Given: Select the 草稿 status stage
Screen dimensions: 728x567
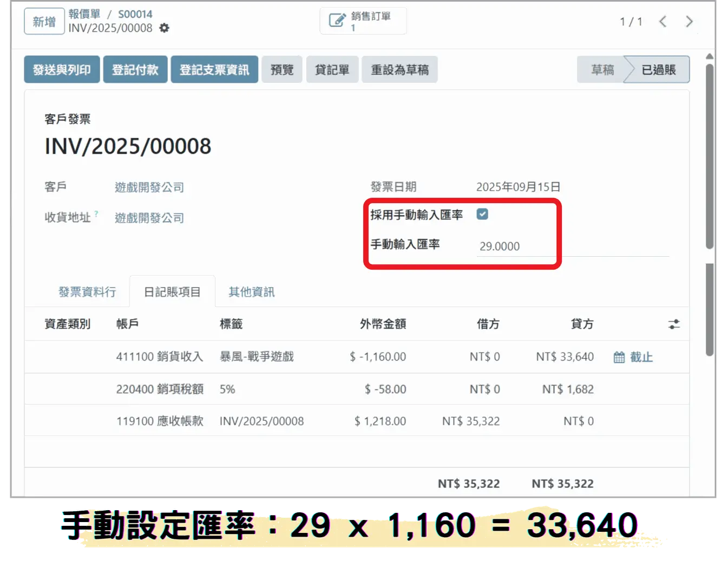Looking at the screenshot, I should coord(602,70).
